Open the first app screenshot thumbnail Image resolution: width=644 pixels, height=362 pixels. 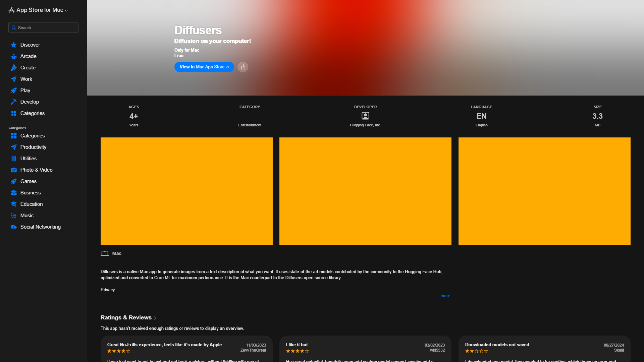186,191
